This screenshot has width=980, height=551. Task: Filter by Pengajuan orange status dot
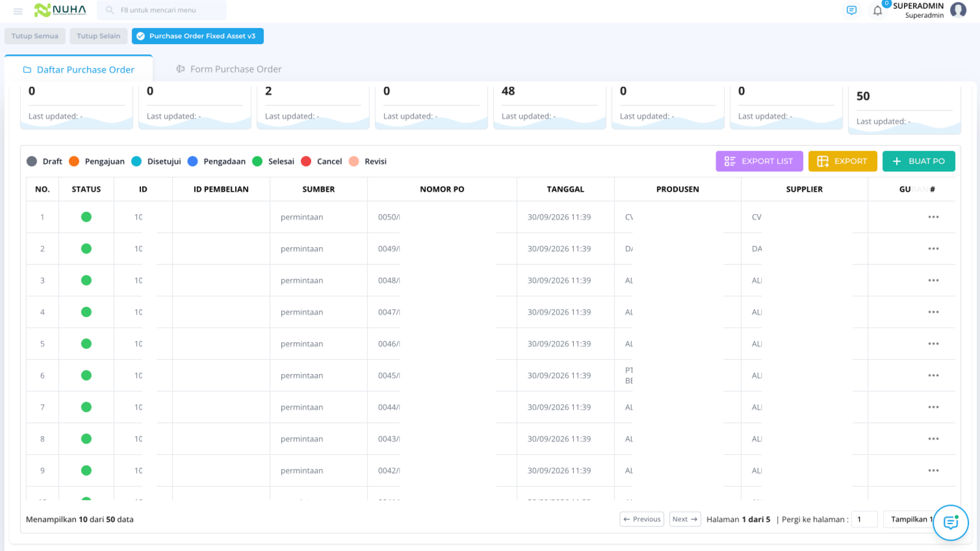(x=74, y=162)
